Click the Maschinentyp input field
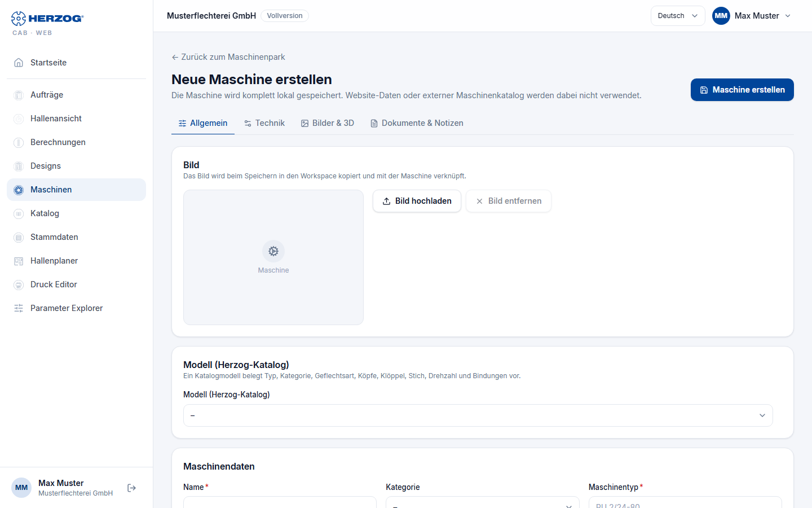The image size is (812, 508). point(685,502)
